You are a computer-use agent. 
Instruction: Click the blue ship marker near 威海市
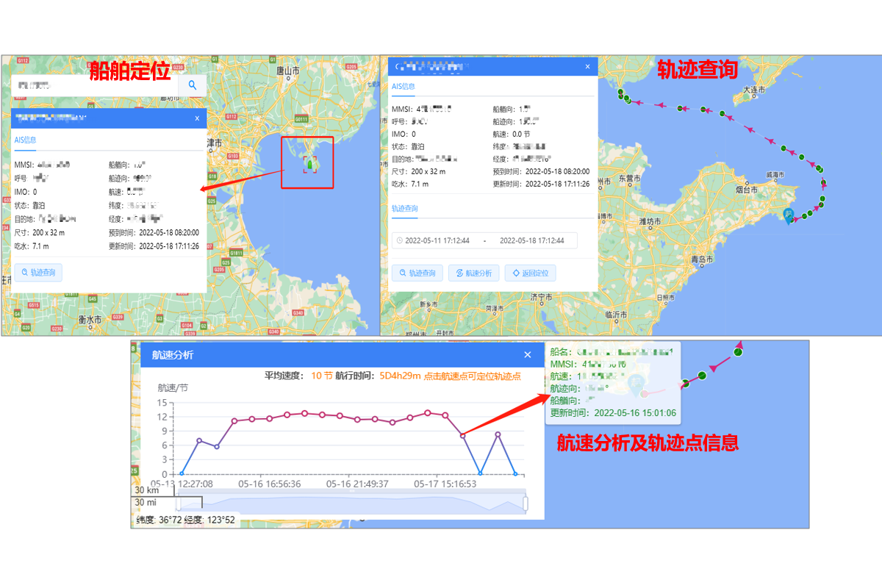pos(789,216)
